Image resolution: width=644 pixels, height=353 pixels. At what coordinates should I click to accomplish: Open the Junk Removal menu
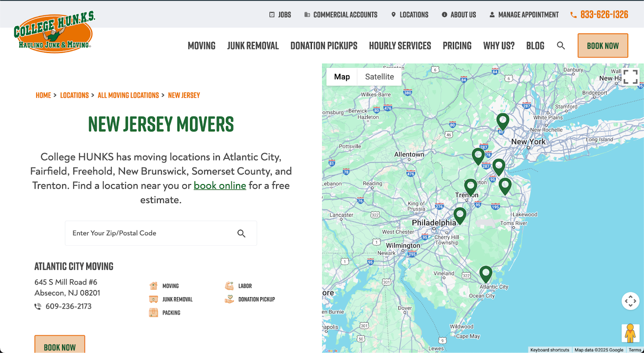(253, 46)
